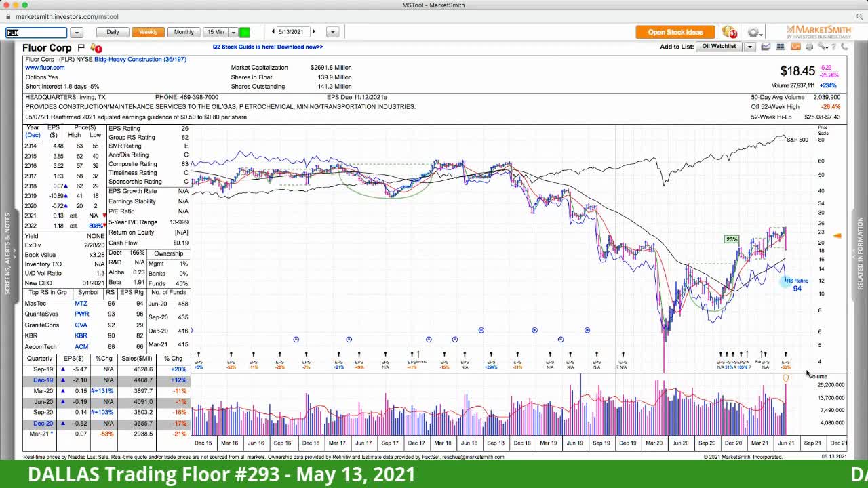The image size is (868, 488).
Task: Click the 2022 EPS estimate 1.18
Action: [58, 226]
